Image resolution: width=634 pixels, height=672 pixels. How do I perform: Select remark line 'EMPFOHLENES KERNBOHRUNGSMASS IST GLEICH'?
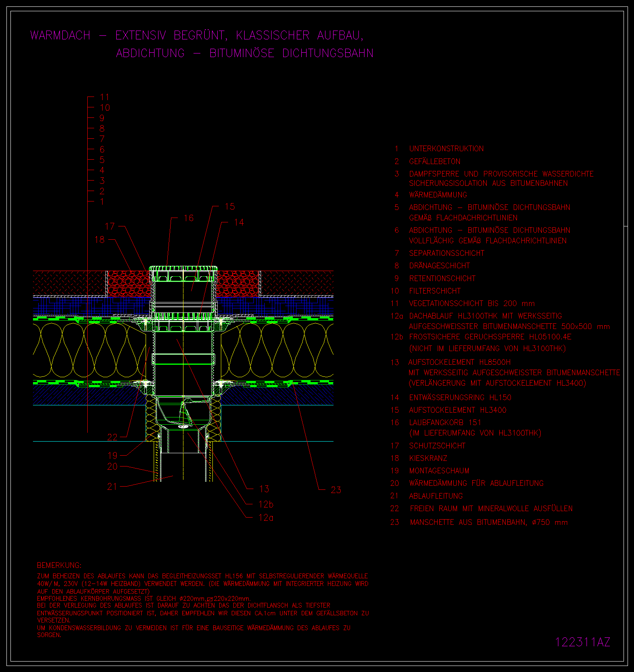click(x=144, y=598)
